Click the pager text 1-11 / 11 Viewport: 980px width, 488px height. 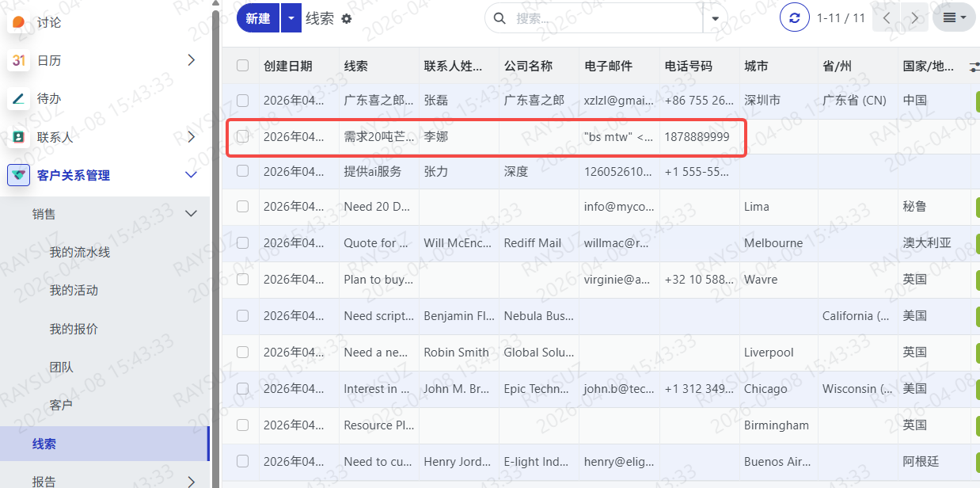pyautogui.click(x=841, y=18)
